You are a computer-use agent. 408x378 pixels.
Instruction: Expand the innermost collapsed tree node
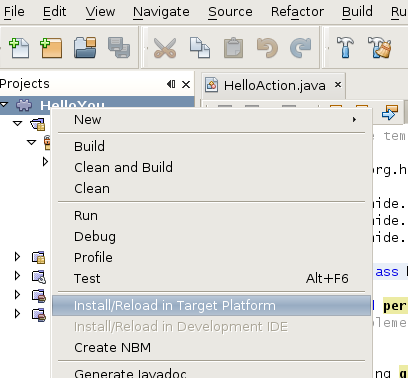tap(45, 162)
